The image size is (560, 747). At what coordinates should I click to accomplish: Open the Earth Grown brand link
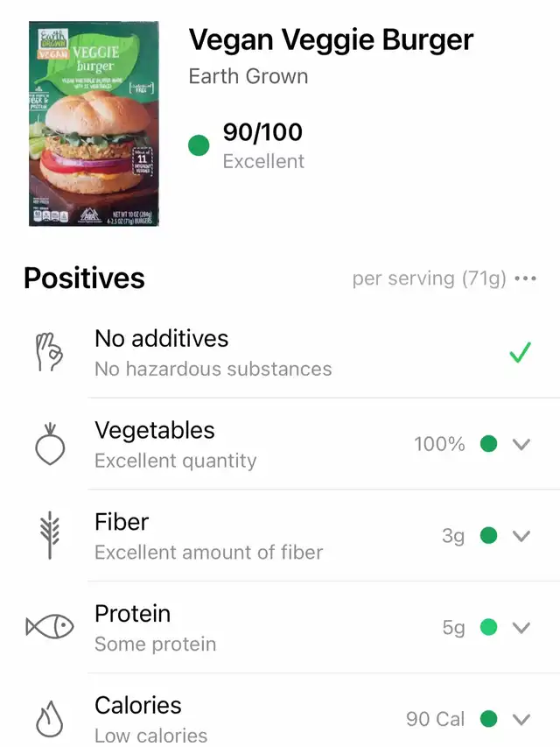point(248,76)
